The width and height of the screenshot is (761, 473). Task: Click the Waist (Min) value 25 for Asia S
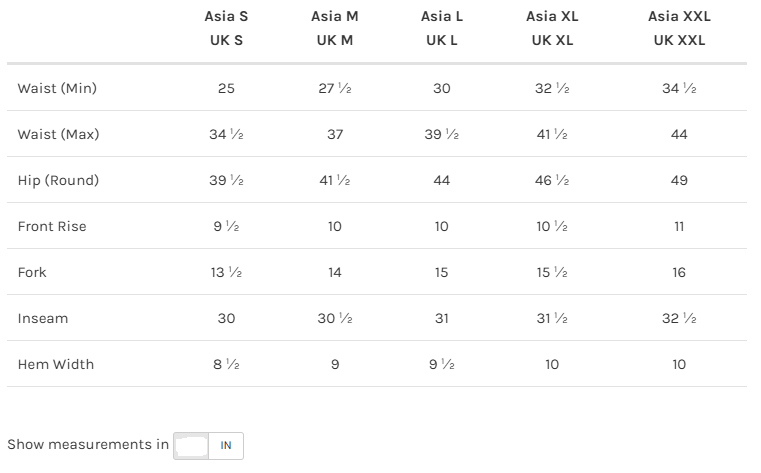click(226, 88)
